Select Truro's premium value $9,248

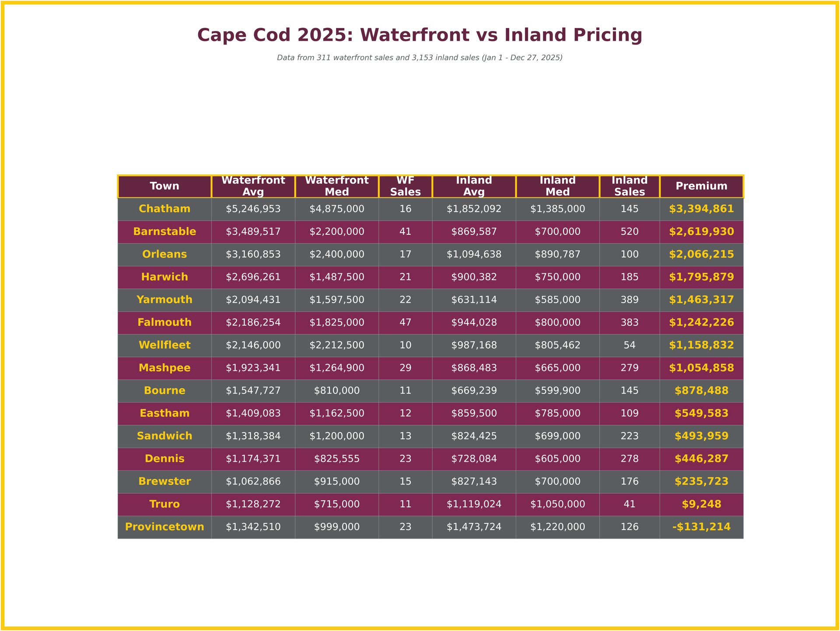pos(701,504)
